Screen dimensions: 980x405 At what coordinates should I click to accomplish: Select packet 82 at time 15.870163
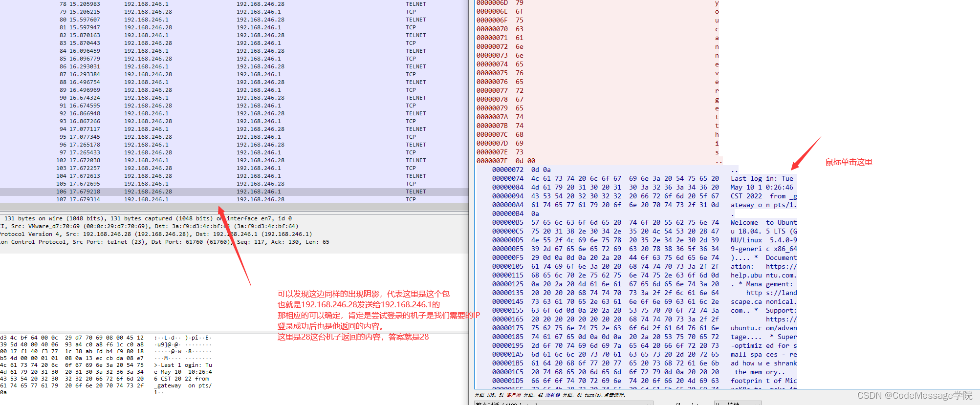pyautogui.click(x=234, y=35)
